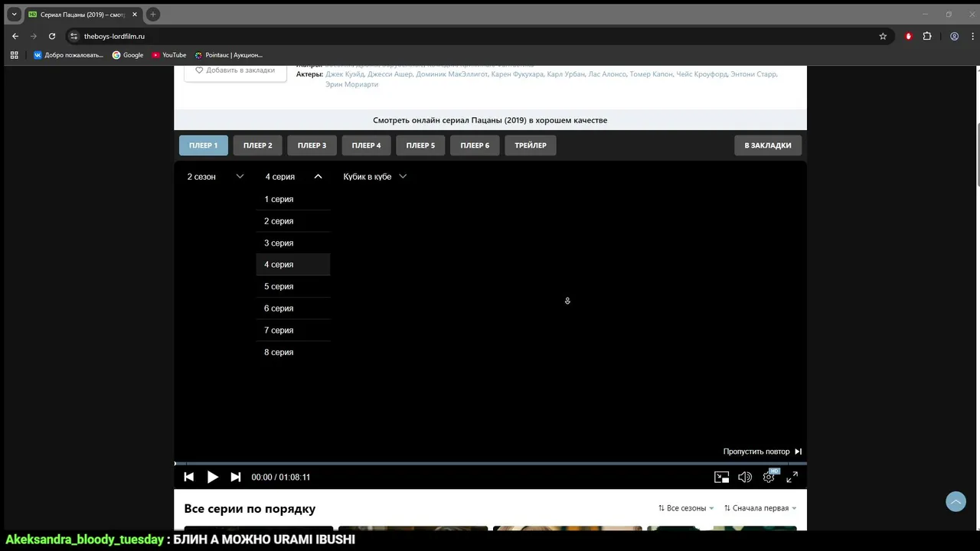Click 'Пропустить повтор' skip button

(x=763, y=452)
